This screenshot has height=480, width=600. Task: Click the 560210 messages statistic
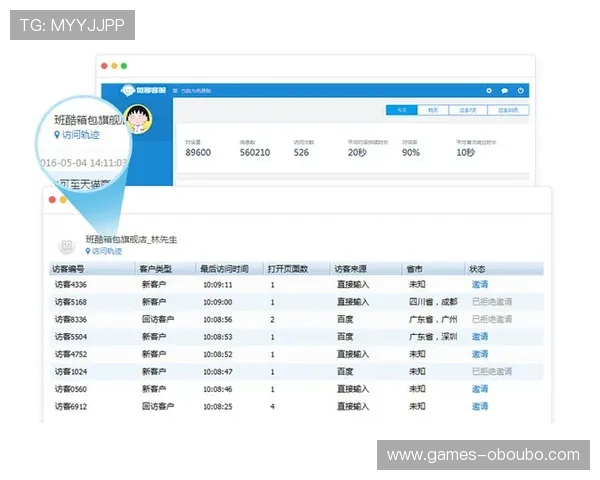(255, 152)
